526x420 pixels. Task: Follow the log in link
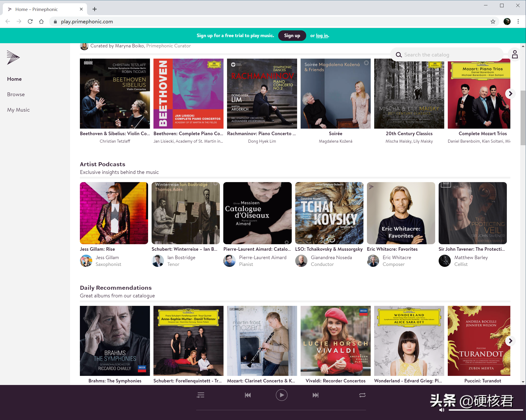click(322, 36)
